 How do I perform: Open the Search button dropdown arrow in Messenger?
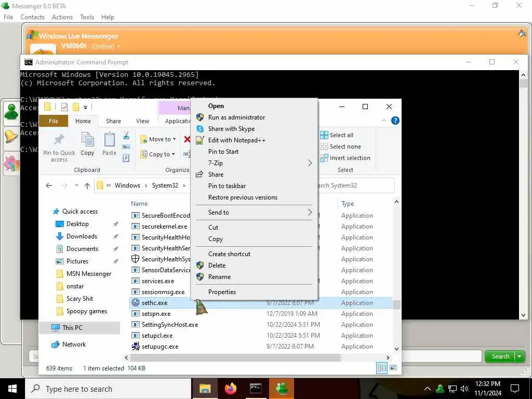click(x=520, y=356)
